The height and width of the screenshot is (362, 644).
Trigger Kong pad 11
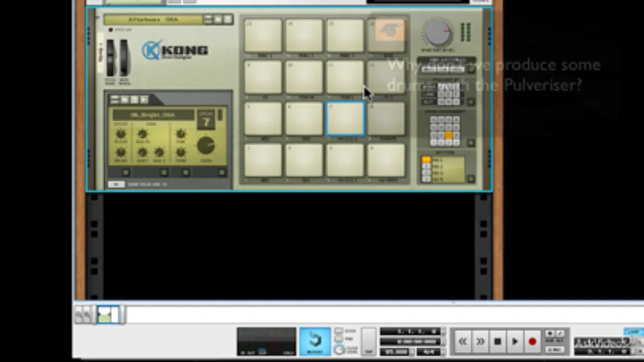point(345,77)
